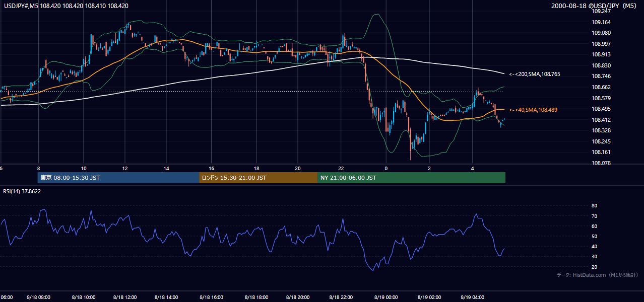The width and height of the screenshot is (644, 302).
Task: Click price axis value 109.247
Action: tap(602, 11)
